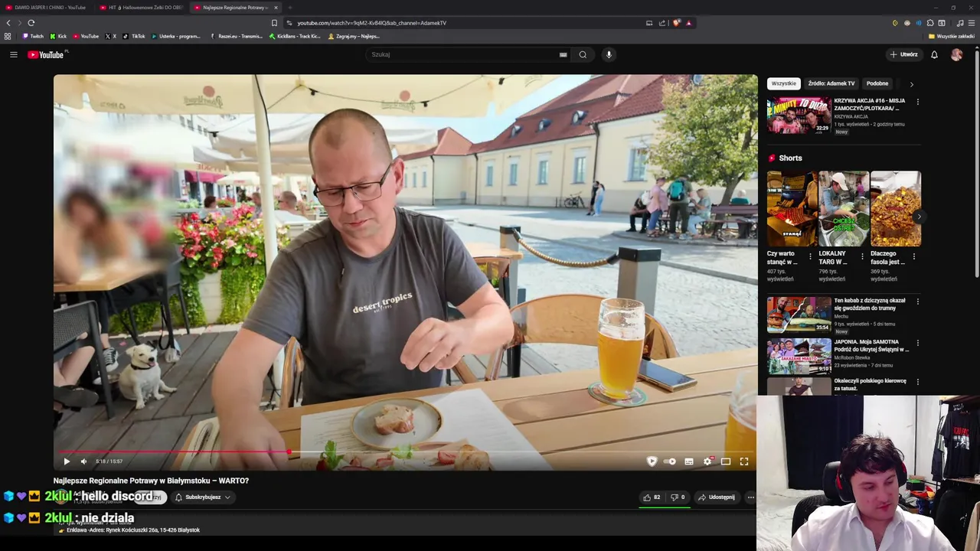Switch to HIT Halloweenowe Żelki tab
Screen dimensions: 980x551
coord(142,8)
